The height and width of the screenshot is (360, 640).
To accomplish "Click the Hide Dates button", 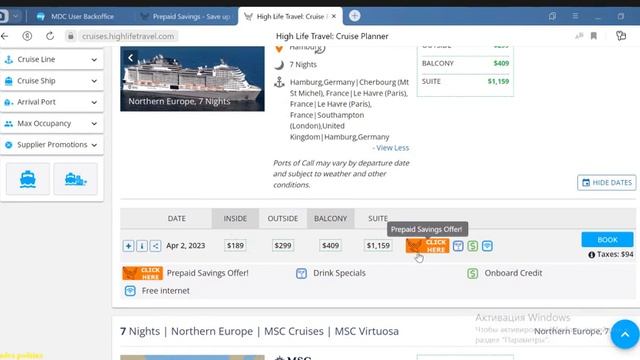I will [607, 182].
